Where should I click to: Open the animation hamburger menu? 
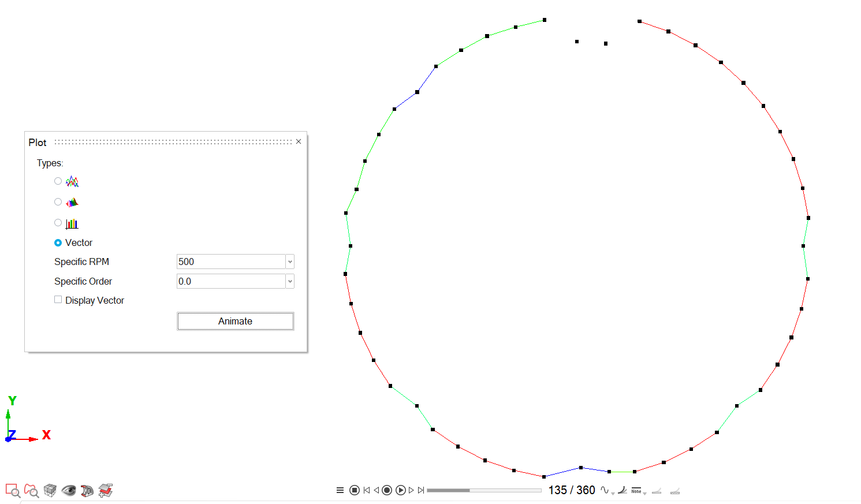340,490
